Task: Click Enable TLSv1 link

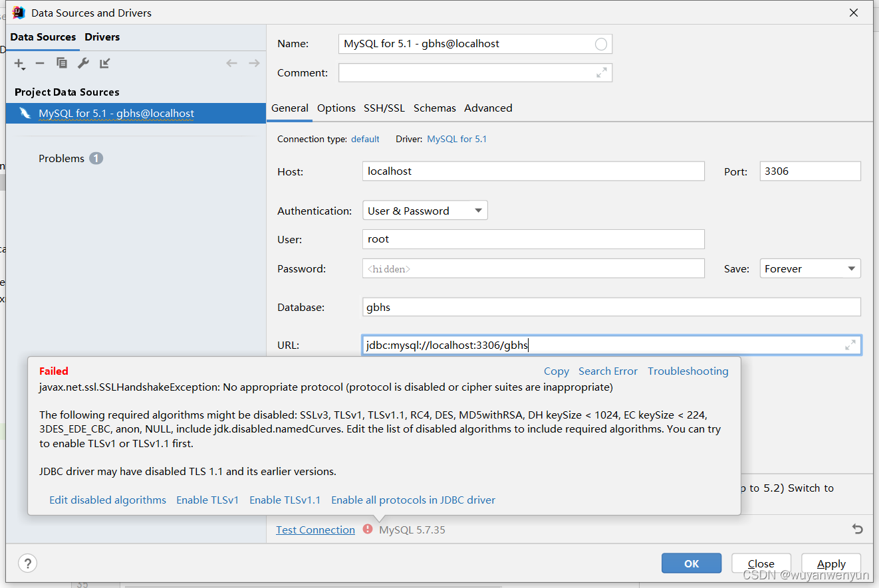Action: [x=207, y=500]
